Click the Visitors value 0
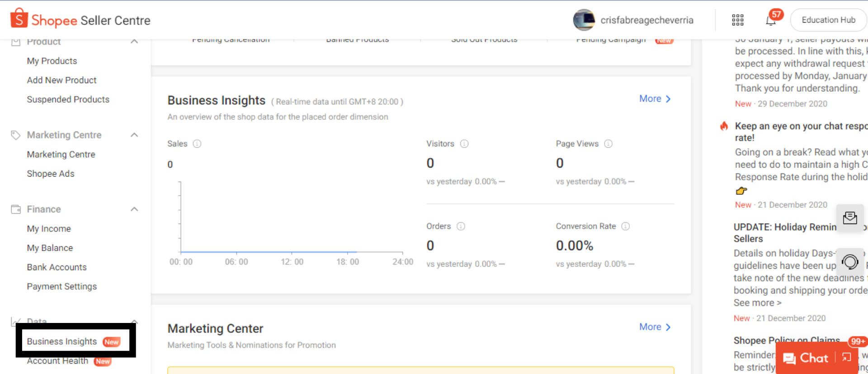Viewport: 868px width, 374px height. point(430,163)
